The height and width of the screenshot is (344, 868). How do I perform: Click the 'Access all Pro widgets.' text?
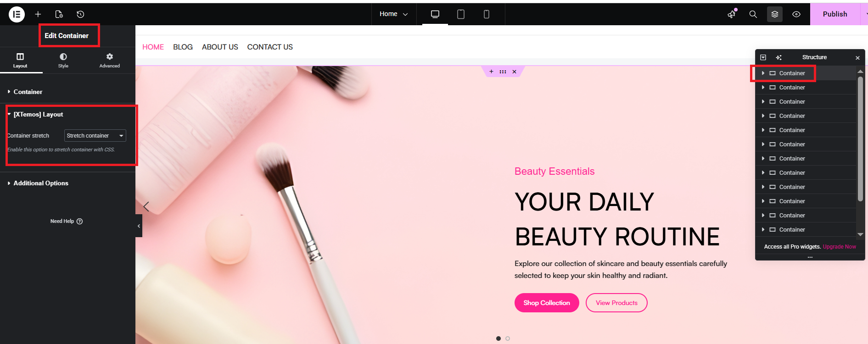pyautogui.click(x=792, y=247)
